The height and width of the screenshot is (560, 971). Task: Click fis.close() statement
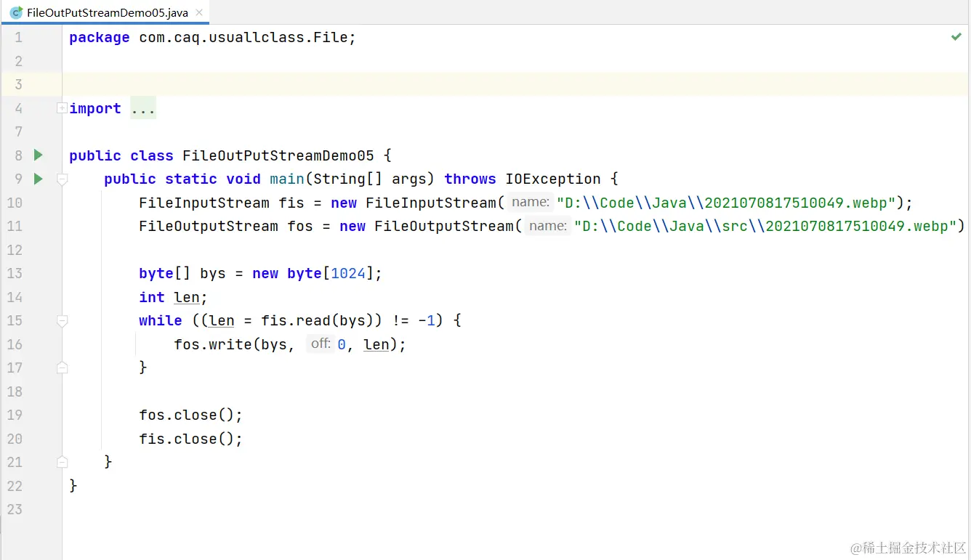tap(190, 439)
